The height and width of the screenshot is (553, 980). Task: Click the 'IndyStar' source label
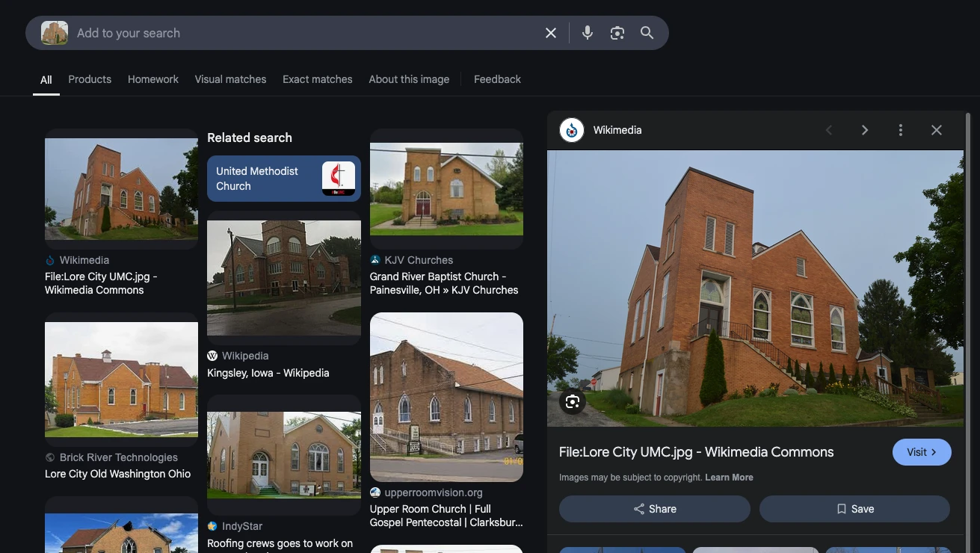pos(242,526)
